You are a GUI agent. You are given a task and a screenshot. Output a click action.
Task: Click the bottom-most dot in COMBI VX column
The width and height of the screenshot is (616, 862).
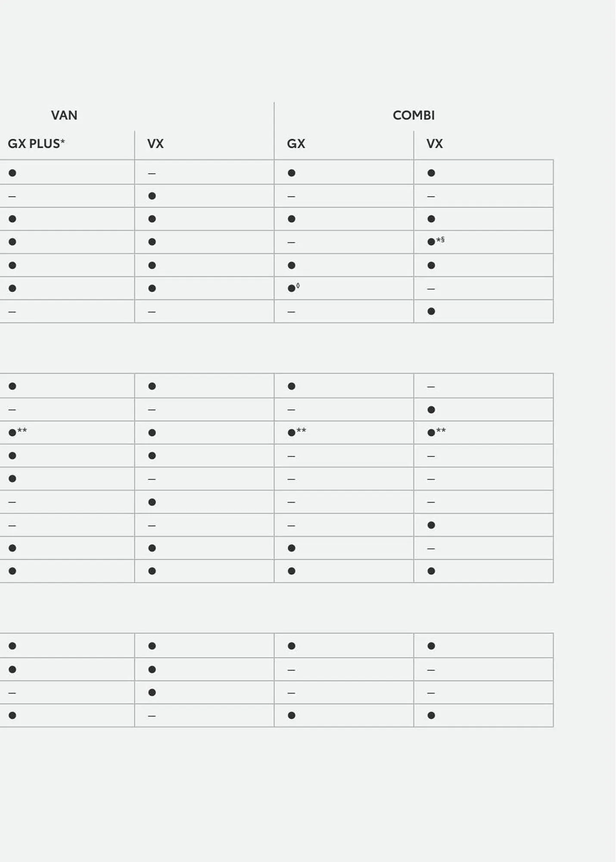pos(431,715)
